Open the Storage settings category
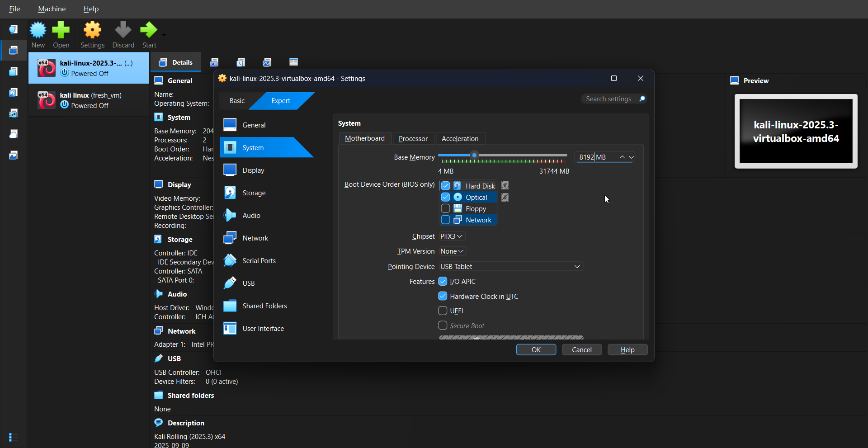The width and height of the screenshot is (868, 448). click(254, 193)
